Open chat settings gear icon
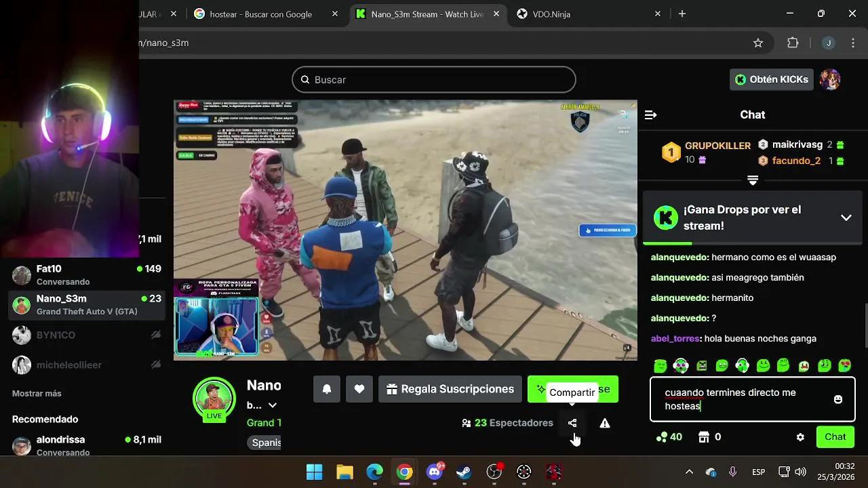Image resolution: width=868 pixels, height=488 pixels. point(800,437)
